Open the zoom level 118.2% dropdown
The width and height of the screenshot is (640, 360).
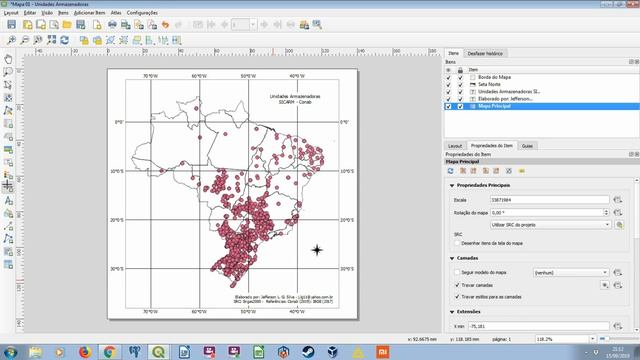click(592, 339)
